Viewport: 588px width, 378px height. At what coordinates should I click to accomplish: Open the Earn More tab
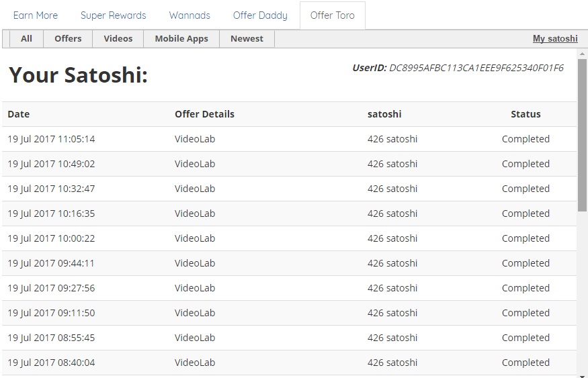36,15
